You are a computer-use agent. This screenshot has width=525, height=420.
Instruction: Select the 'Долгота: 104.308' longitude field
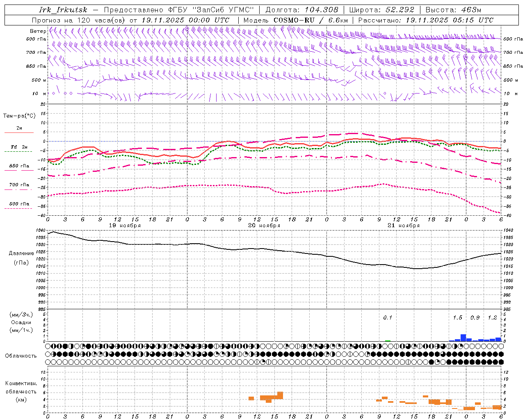(302, 10)
